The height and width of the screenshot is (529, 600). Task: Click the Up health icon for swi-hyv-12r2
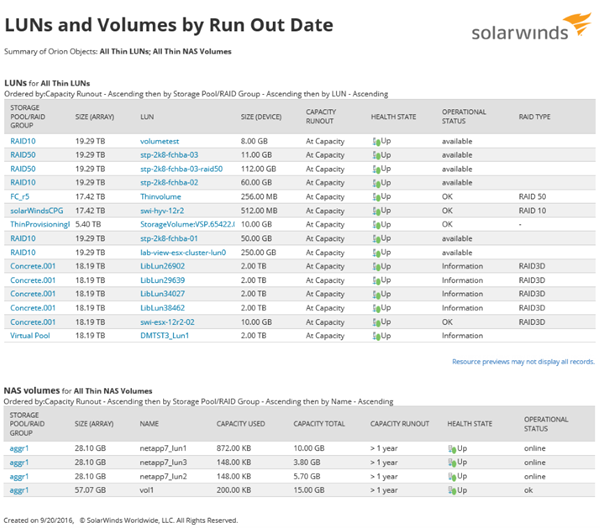pos(376,211)
